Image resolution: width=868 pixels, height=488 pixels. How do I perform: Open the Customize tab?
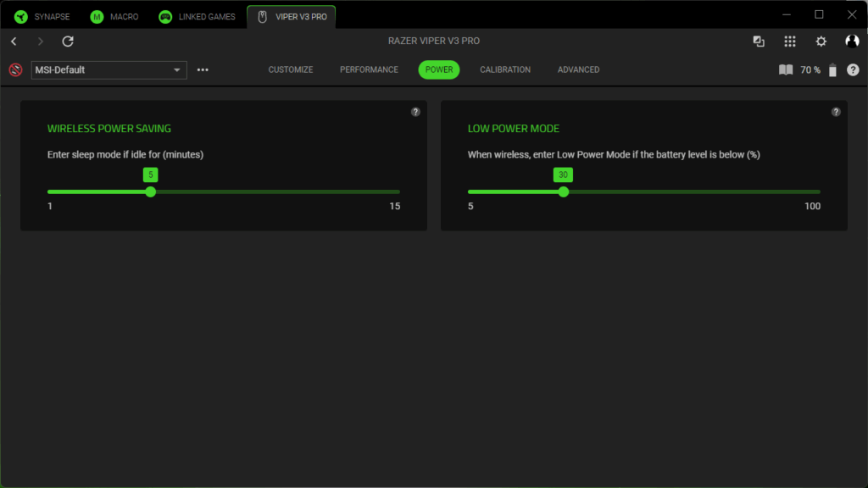[x=291, y=69]
